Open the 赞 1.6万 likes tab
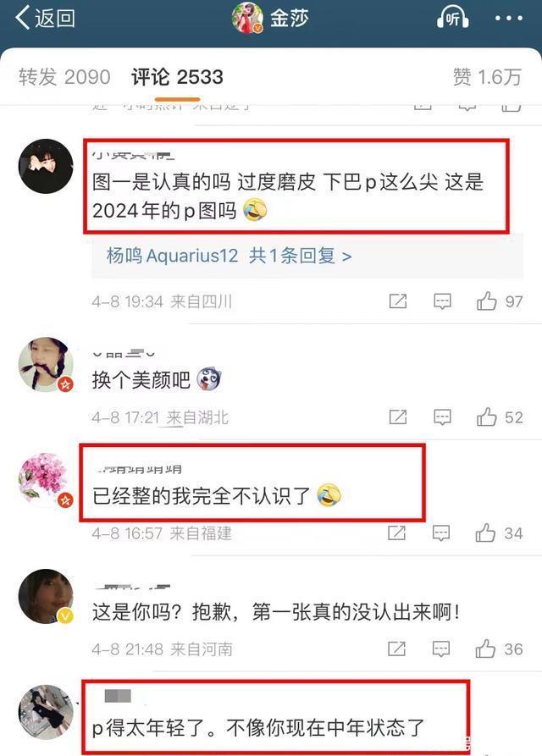Image resolution: width=542 pixels, height=756 pixels. click(x=487, y=77)
